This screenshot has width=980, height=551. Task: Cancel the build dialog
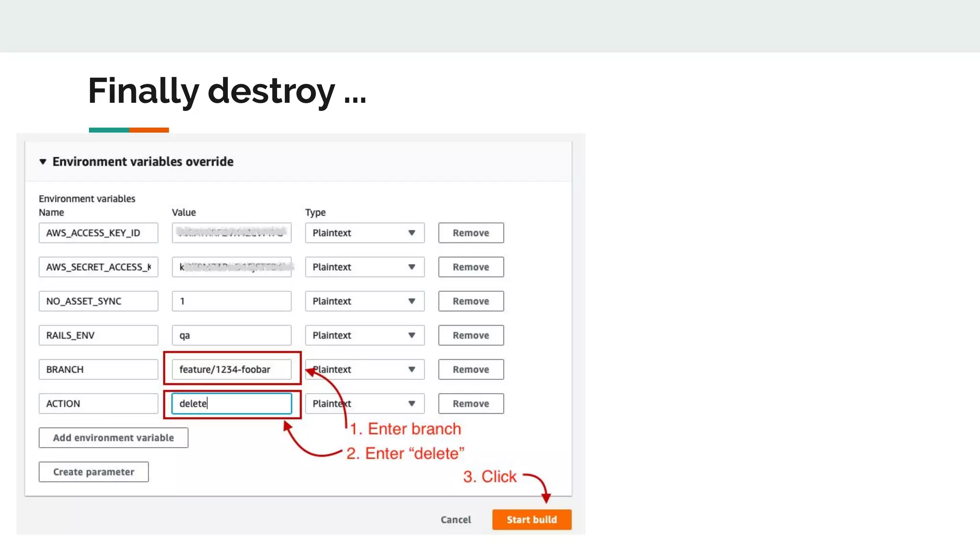click(456, 520)
